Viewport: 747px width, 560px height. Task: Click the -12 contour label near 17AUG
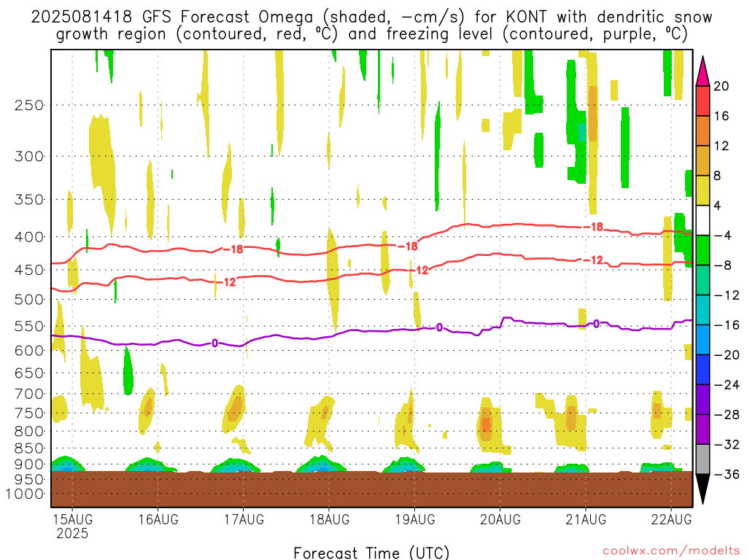[x=226, y=282]
